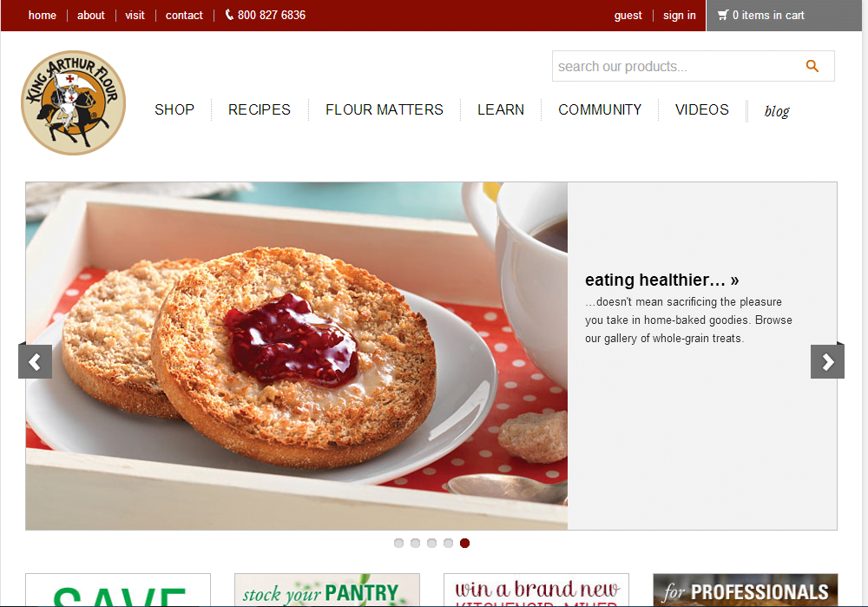868x607 pixels.
Task: Click the search magnifier icon
Action: pos(812,66)
